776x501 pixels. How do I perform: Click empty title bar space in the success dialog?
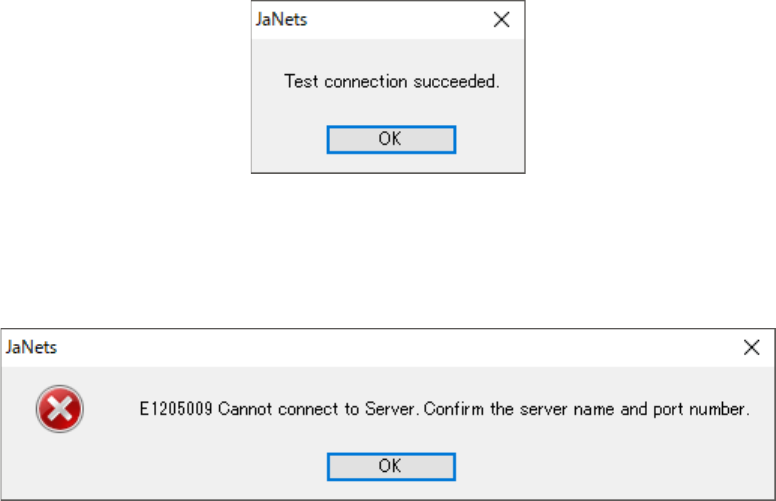(400, 19)
